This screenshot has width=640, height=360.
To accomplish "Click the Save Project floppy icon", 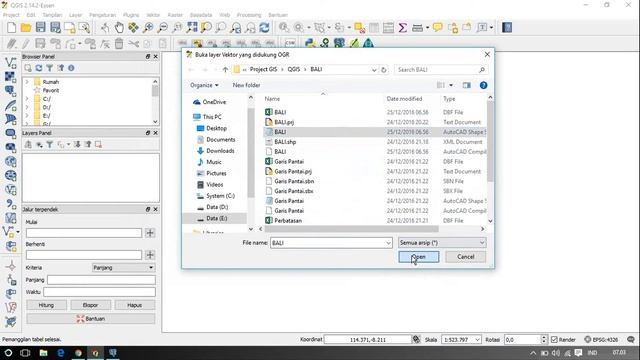I will (40, 27).
